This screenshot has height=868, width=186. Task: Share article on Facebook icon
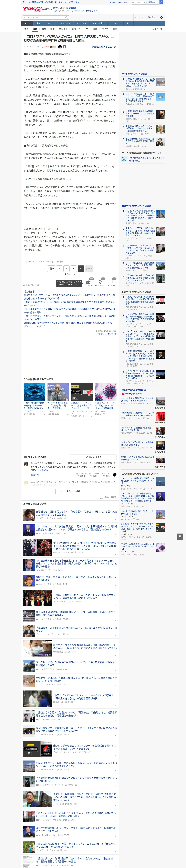click(64, 47)
